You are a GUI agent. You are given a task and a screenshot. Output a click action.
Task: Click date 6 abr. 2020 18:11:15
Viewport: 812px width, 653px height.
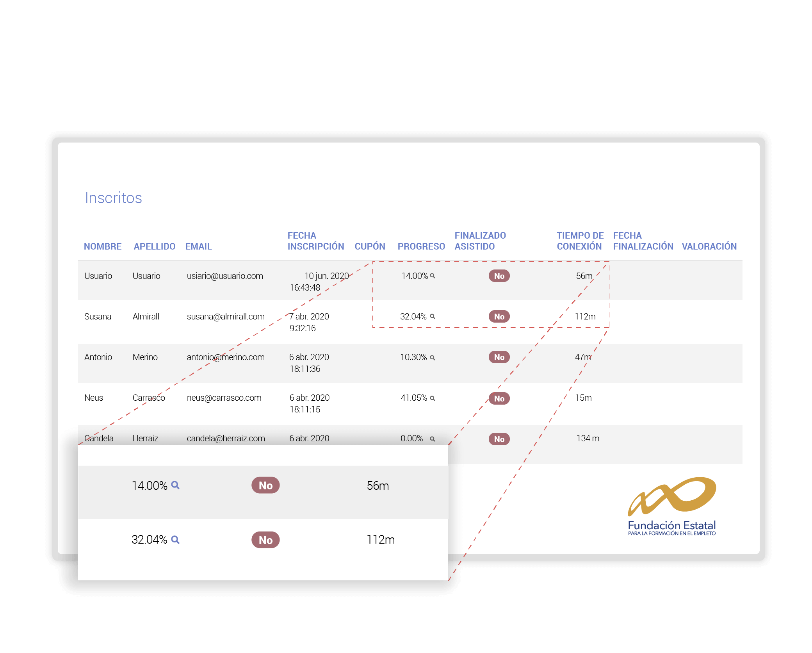point(310,403)
